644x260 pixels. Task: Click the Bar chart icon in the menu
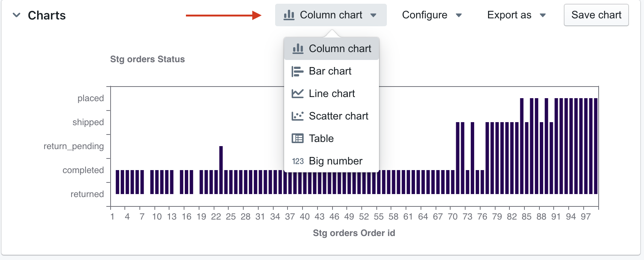[x=297, y=71]
